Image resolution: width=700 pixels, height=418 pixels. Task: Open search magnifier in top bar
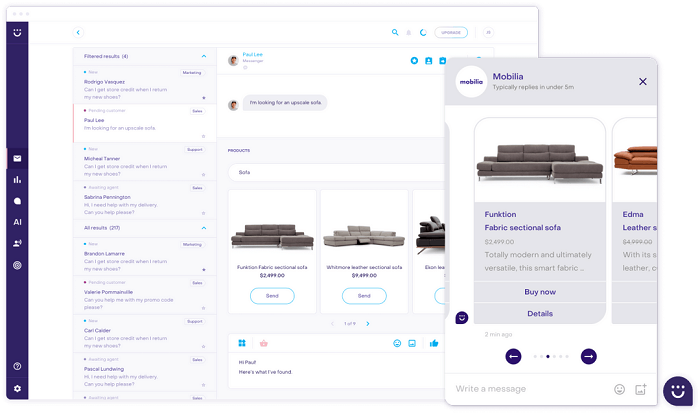click(395, 32)
